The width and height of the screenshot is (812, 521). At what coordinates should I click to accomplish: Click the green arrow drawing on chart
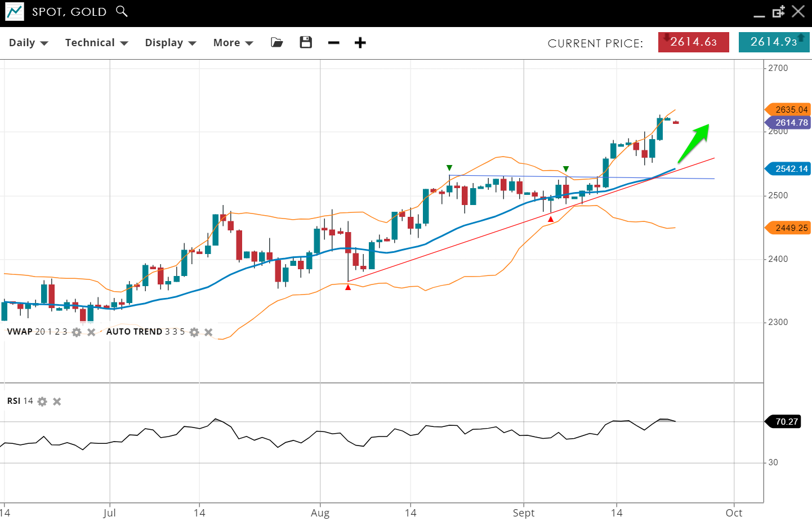point(694,143)
